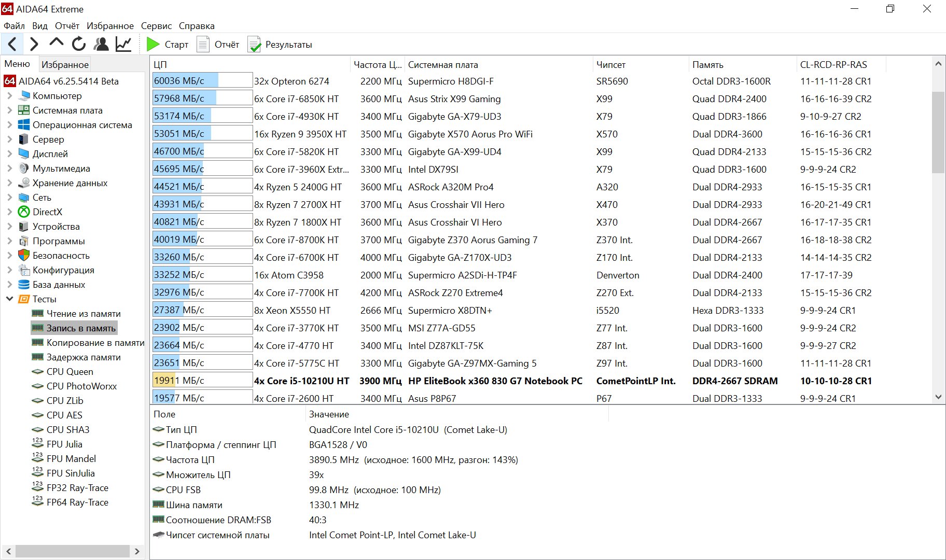
Task: Expand the Операционная система tree node
Action: pos(9,125)
